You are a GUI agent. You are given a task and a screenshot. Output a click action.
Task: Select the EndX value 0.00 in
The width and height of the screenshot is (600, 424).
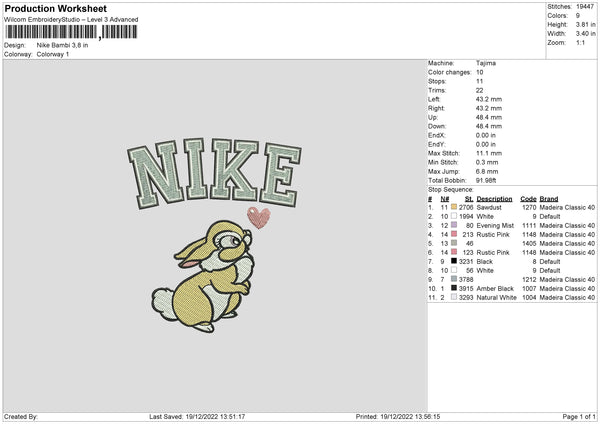[x=486, y=135]
